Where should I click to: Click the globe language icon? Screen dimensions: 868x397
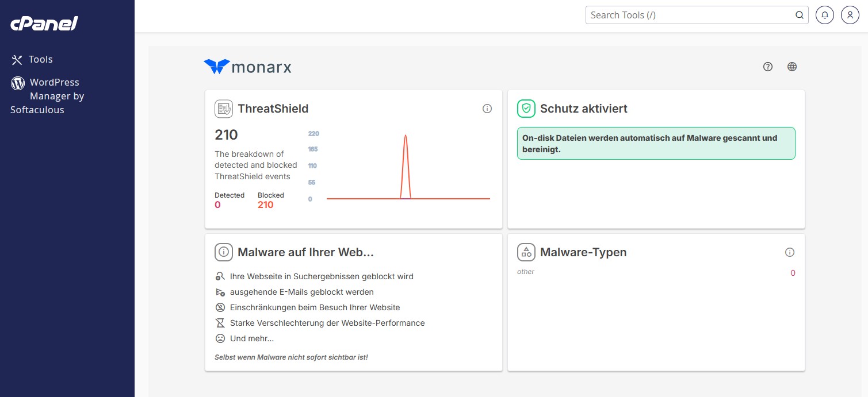coord(792,67)
